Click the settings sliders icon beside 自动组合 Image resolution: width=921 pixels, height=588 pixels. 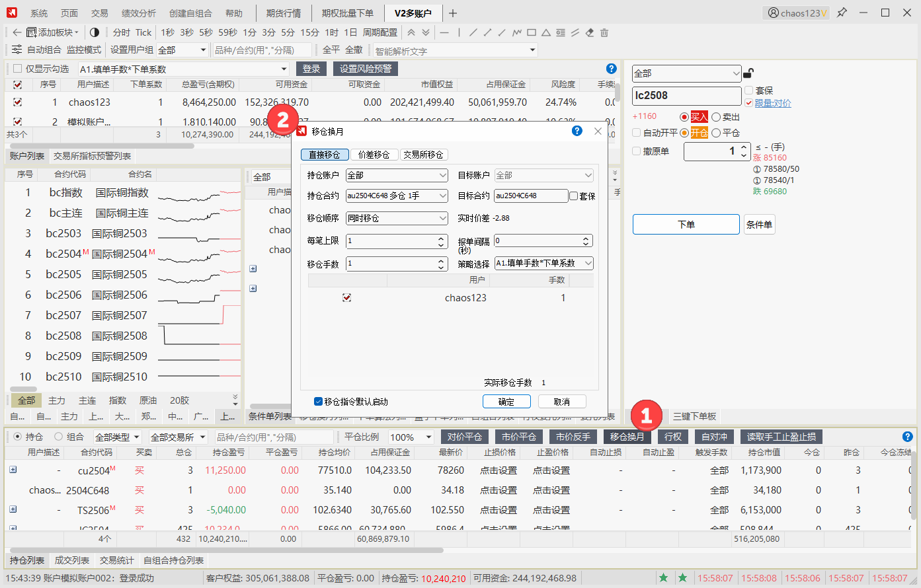point(17,50)
